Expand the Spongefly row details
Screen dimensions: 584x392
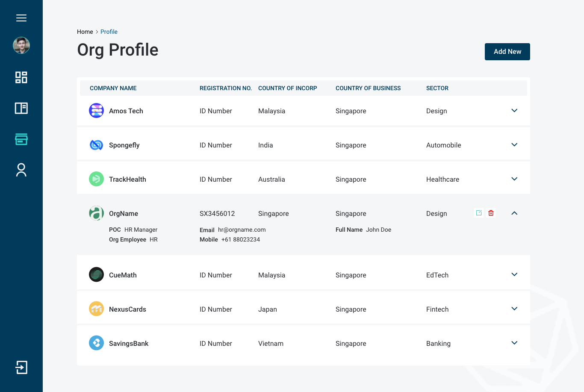pyautogui.click(x=514, y=145)
